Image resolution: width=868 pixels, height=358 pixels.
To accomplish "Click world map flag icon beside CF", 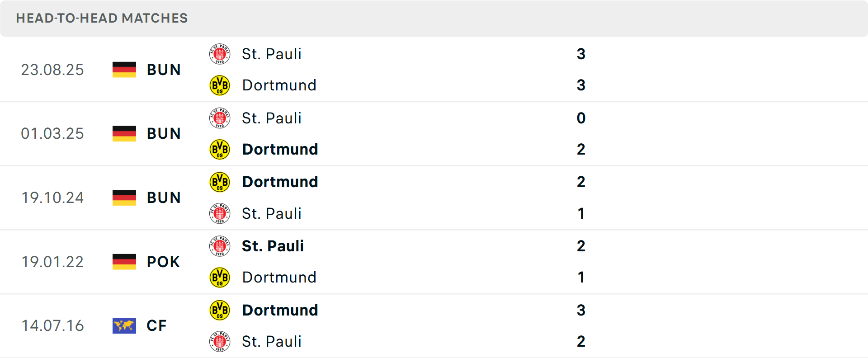I will tap(124, 326).
